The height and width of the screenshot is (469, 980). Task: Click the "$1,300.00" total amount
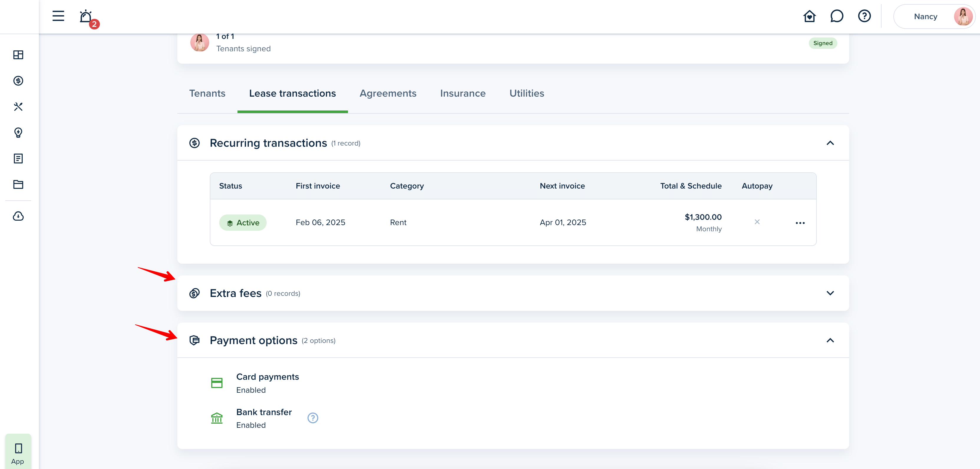pyautogui.click(x=703, y=217)
